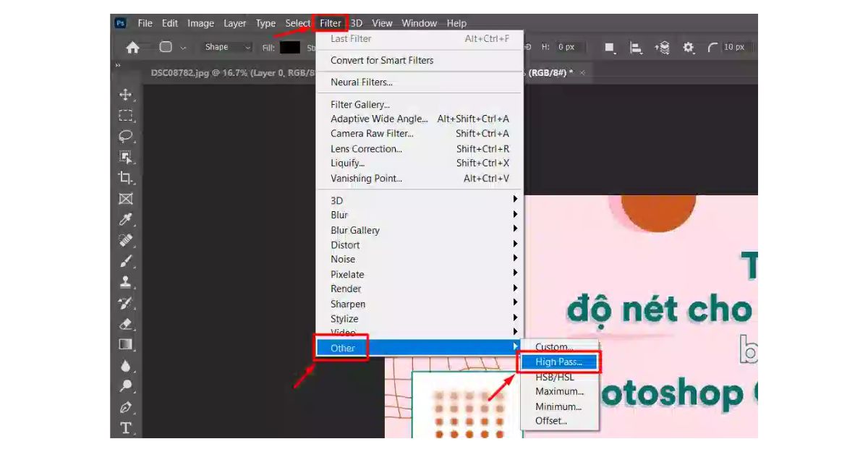
Task: Select the History Brush tool
Action: coord(126,303)
